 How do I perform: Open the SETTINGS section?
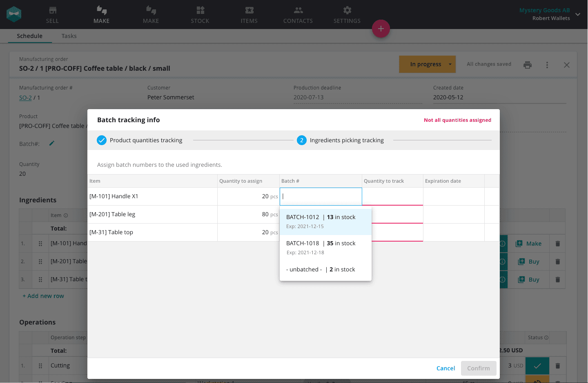pos(347,15)
